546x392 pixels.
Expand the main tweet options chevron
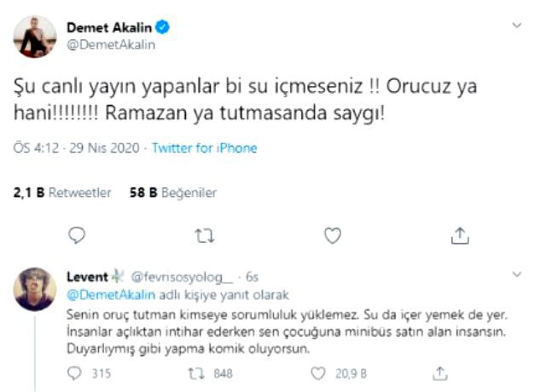pos(516,26)
